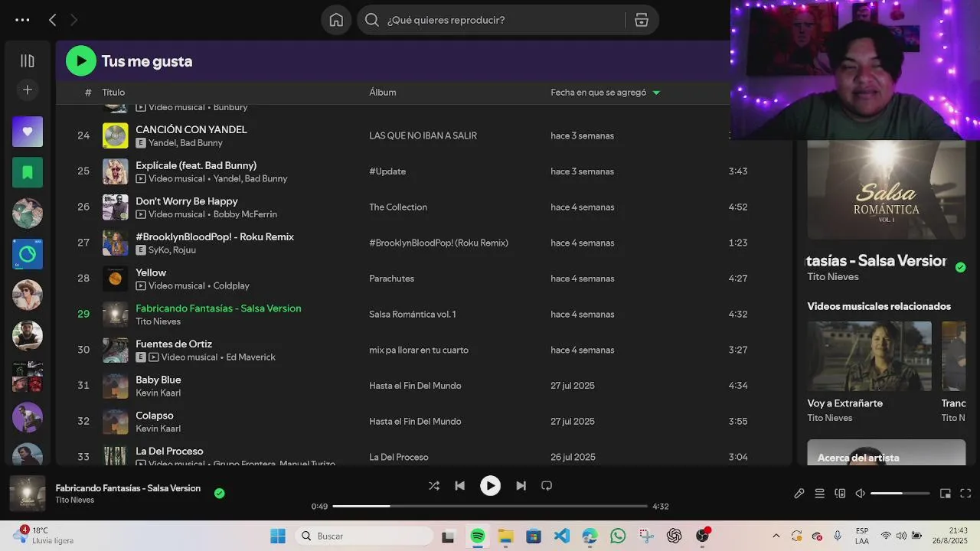Viewport: 980px width, 551px height.
Task: Open the Parachutes album link
Action: (x=391, y=279)
